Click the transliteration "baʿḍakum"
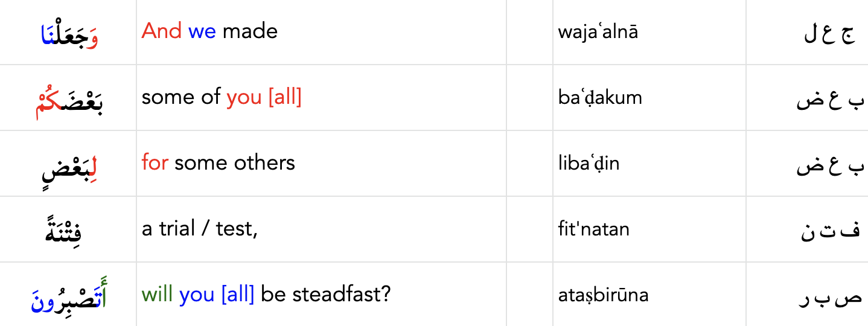 [600, 97]
